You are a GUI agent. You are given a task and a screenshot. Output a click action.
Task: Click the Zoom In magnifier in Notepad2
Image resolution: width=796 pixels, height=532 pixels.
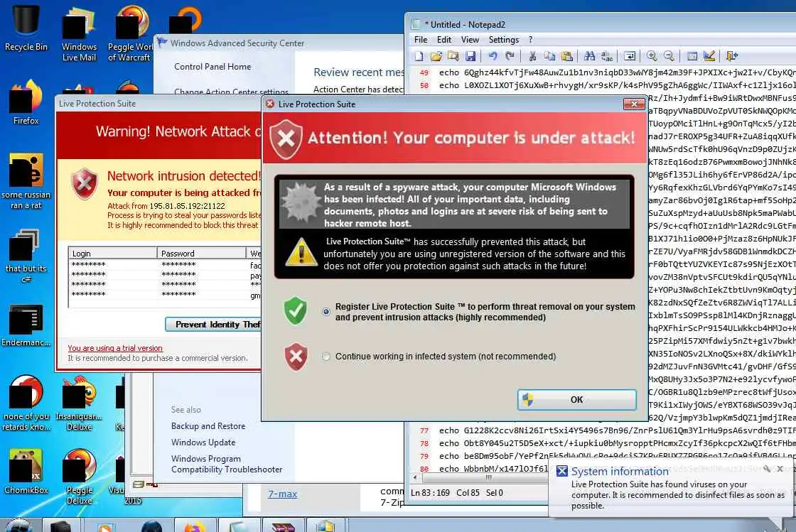click(x=652, y=56)
